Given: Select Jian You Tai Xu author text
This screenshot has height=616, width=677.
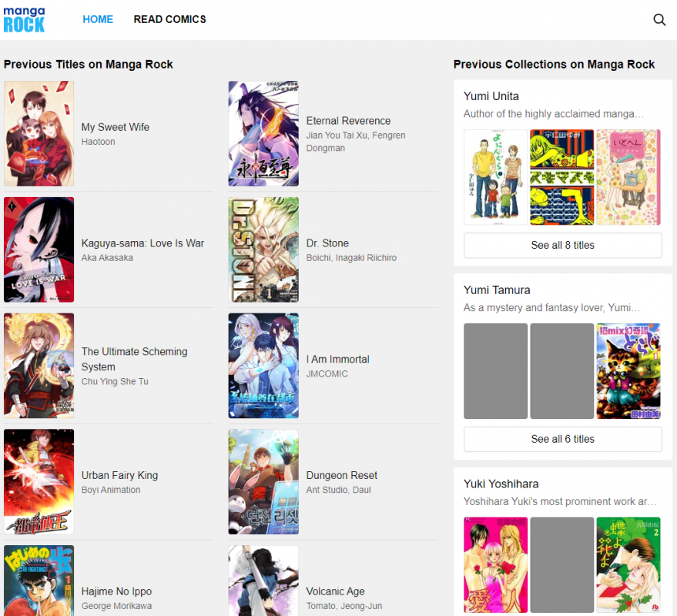Looking at the screenshot, I should point(356,142).
